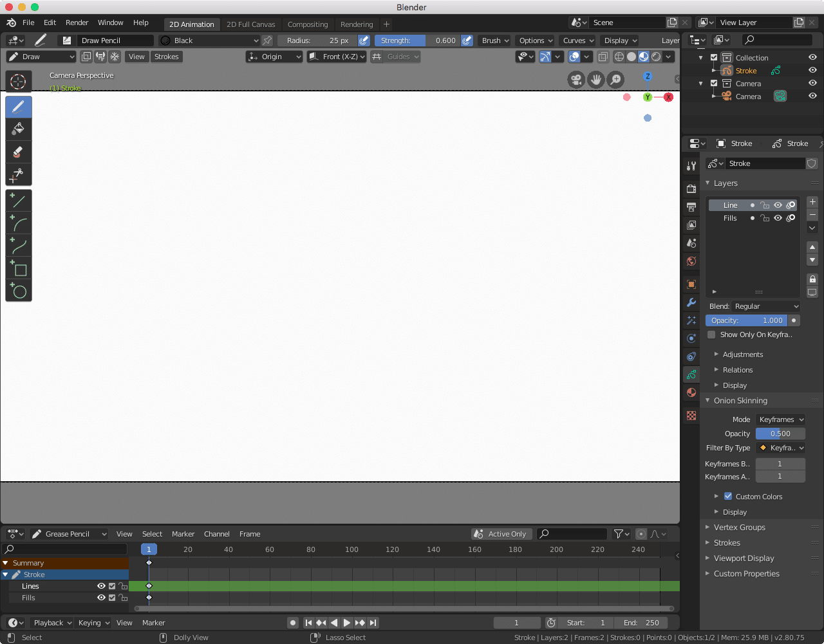Lock all layers with padlock icon
Screen dimensions: 824x644
click(x=812, y=279)
